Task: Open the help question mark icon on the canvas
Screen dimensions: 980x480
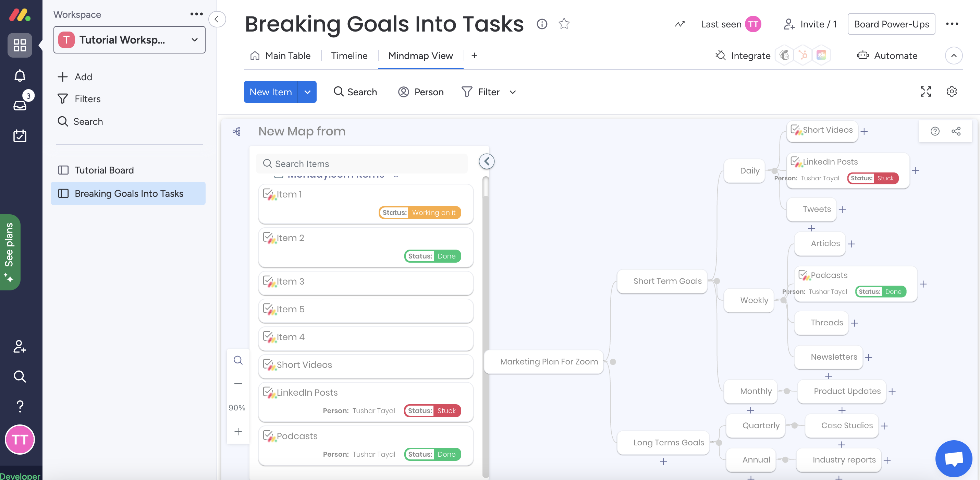Action: (935, 131)
